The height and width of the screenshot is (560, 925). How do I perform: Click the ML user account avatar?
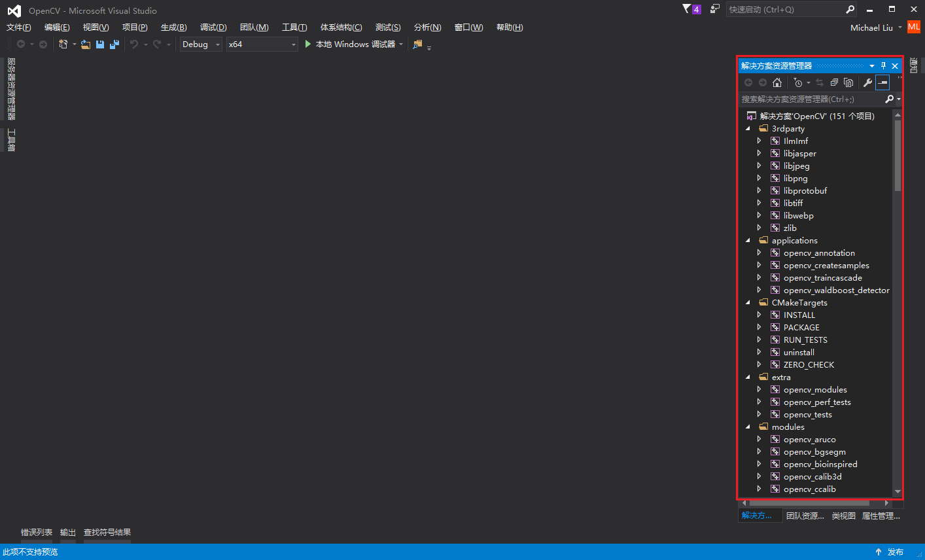point(914,27)
